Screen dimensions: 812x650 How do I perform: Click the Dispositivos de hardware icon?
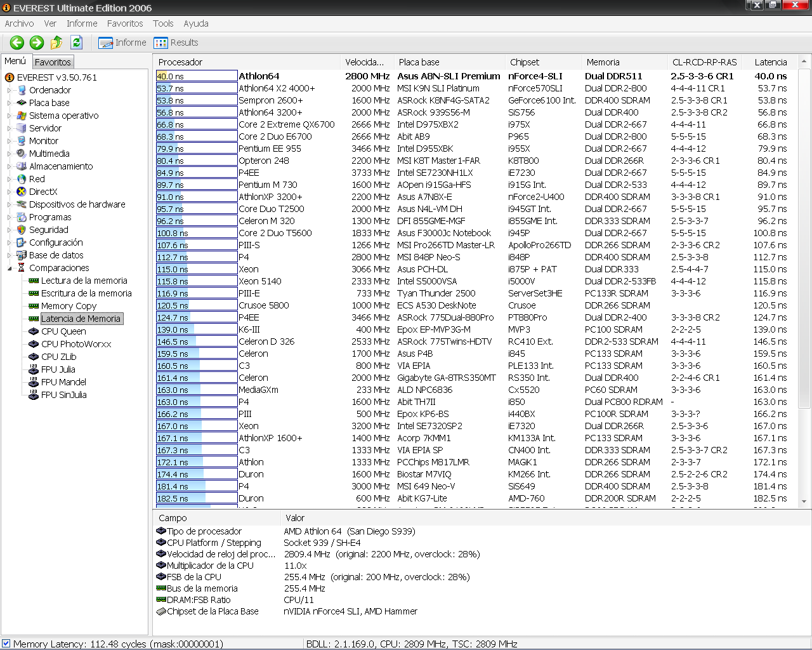(x=22, y=204)
